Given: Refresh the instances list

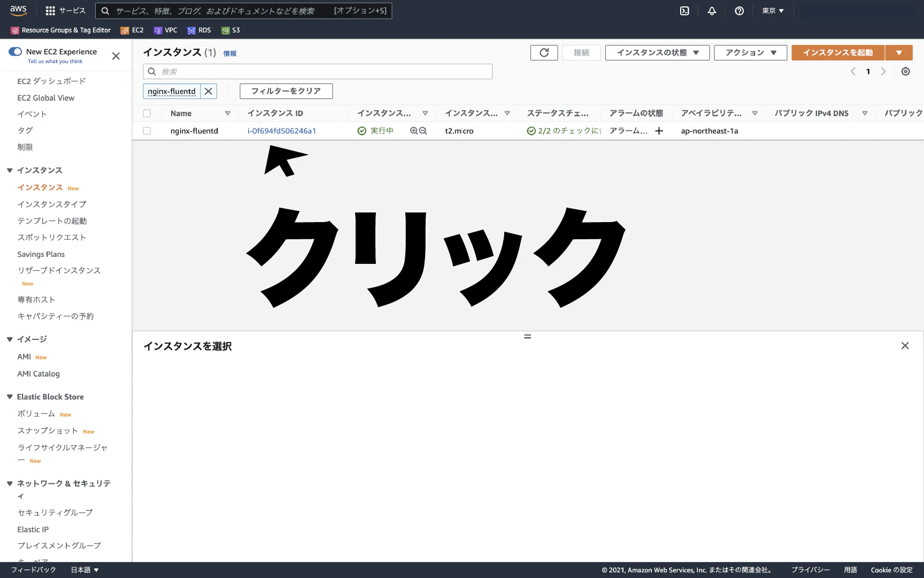Looking at the screenshot, I should pyautogui.click(x=544, y=52).
